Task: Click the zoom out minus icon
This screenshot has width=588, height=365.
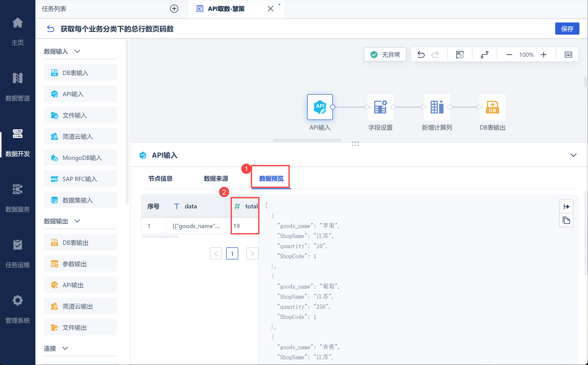Action: click(509, 55)
